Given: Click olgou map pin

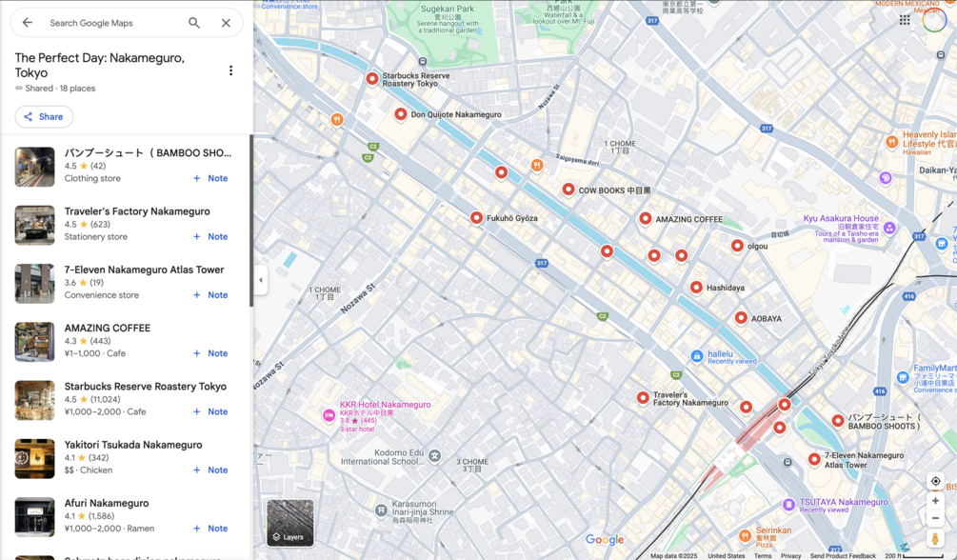Looking at the screenshot, I should click(737, 246).
